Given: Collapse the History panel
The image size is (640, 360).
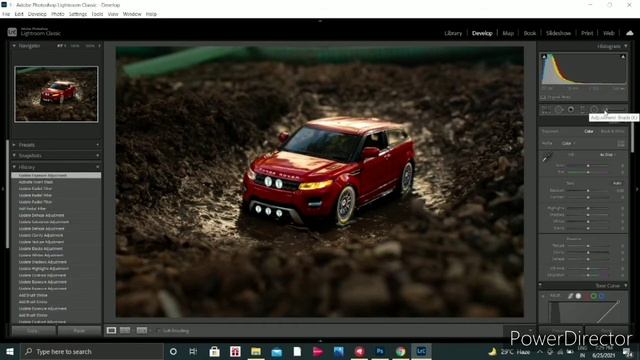Looking at the screenshot, I should click(14, 167).
